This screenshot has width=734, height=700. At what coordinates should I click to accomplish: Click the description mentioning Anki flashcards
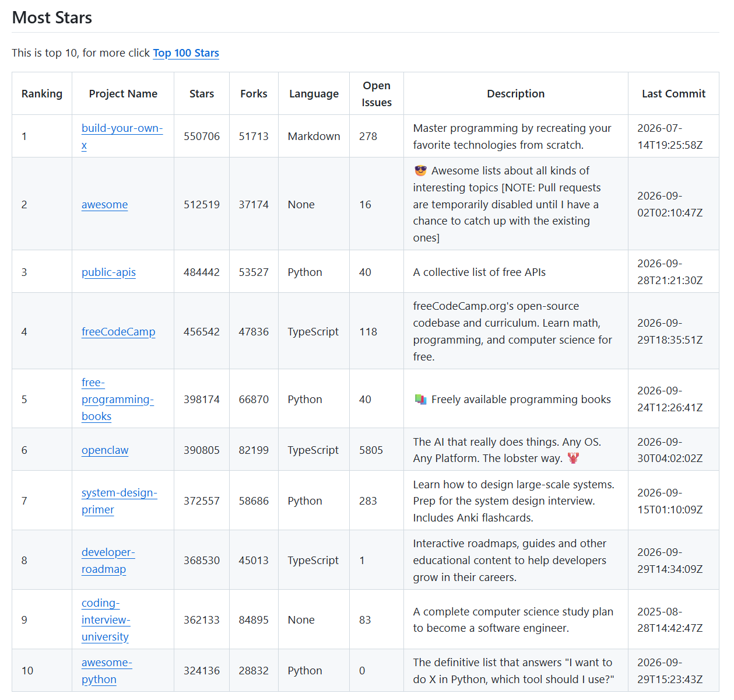point(514,501)
